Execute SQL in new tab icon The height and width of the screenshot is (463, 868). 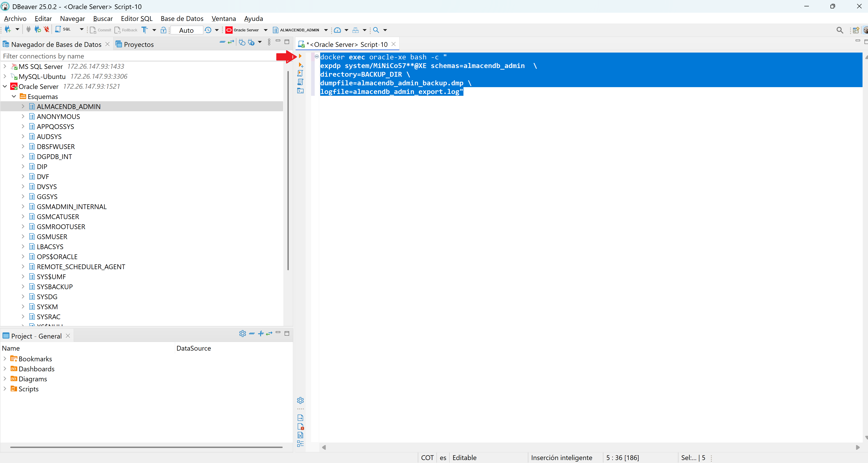coord(301,65)
